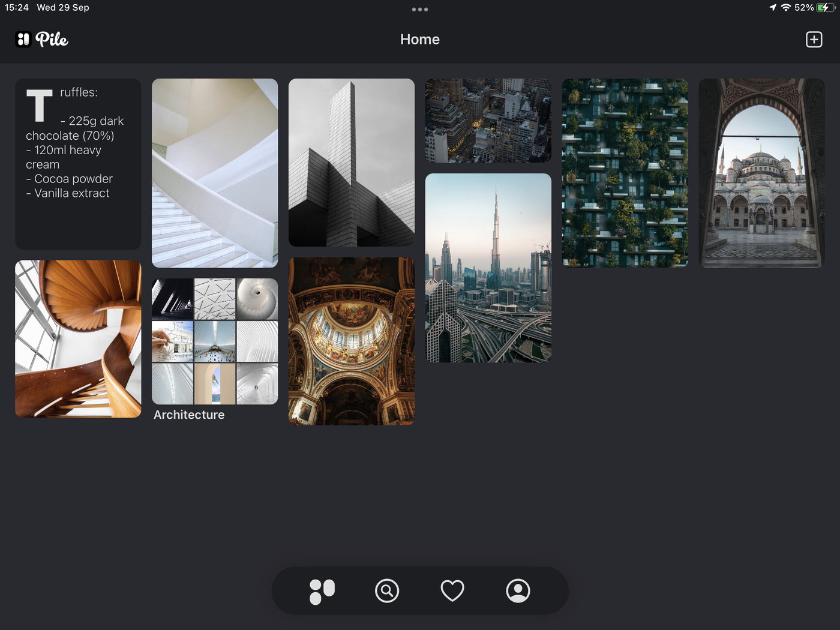Open the ornate painted dome photo
Viewport: 840px width, 630px height.
pyautogui.click(x=352, y=341)
